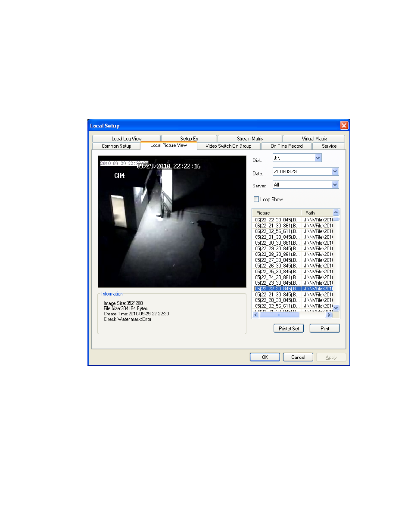Select picture 05(22_30_30_861) in list

pyautogui.click(x=293, y=243)
